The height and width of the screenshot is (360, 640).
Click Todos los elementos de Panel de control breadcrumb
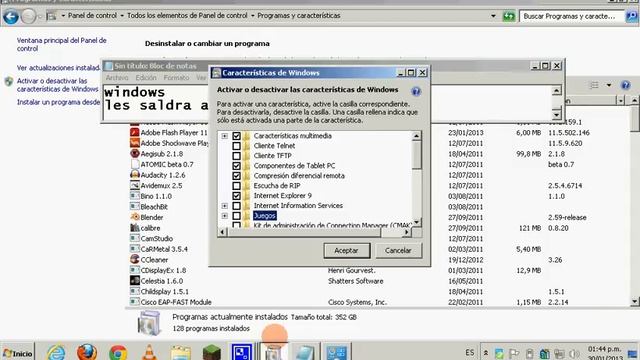coord(187,16)
